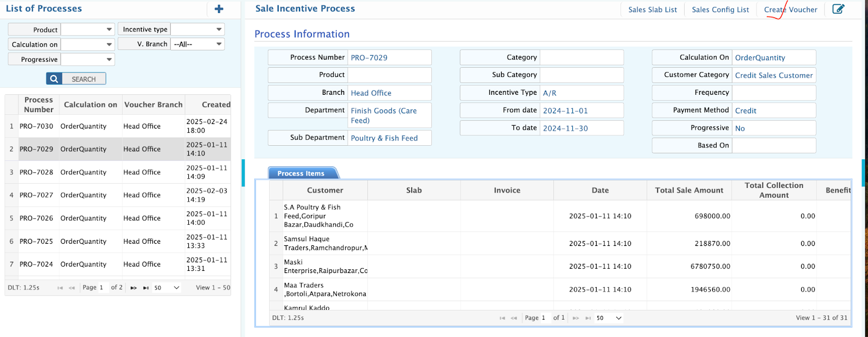Image resolution: width=868 pixels, height=337 pixels.
Task: Select process row PRO-7028
Action: tap(118, 172)
